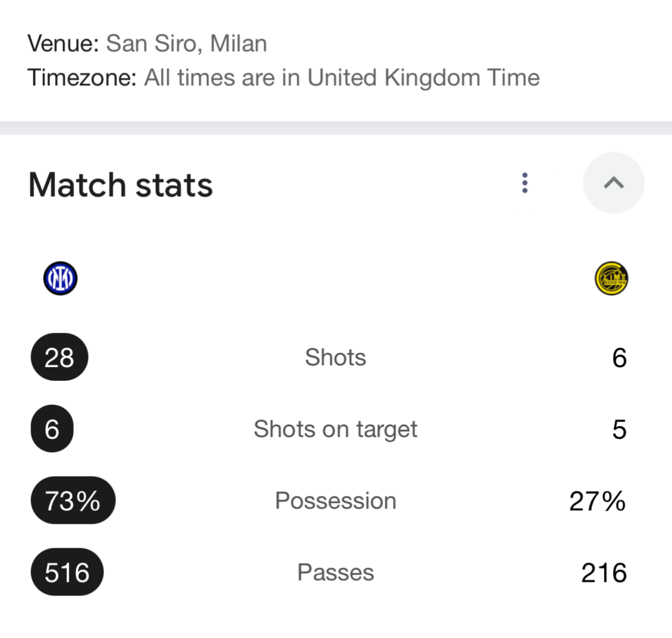Tap the 73% possession badge

point(73,500)
